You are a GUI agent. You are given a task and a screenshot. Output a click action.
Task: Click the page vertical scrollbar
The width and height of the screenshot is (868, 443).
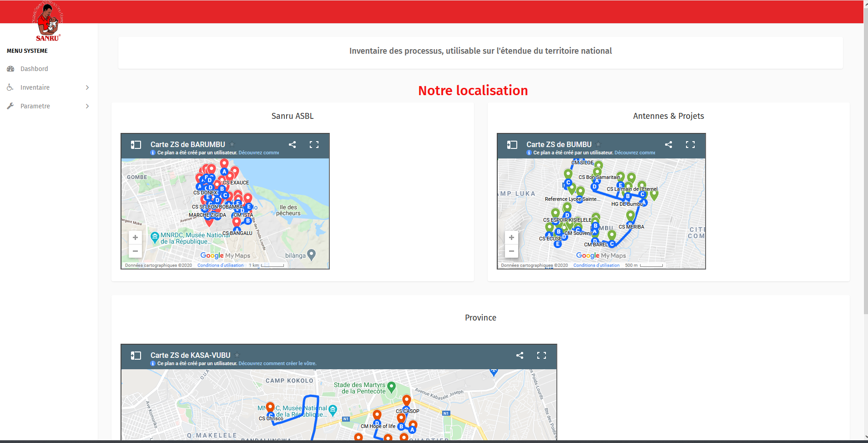[x=865, y=182]
